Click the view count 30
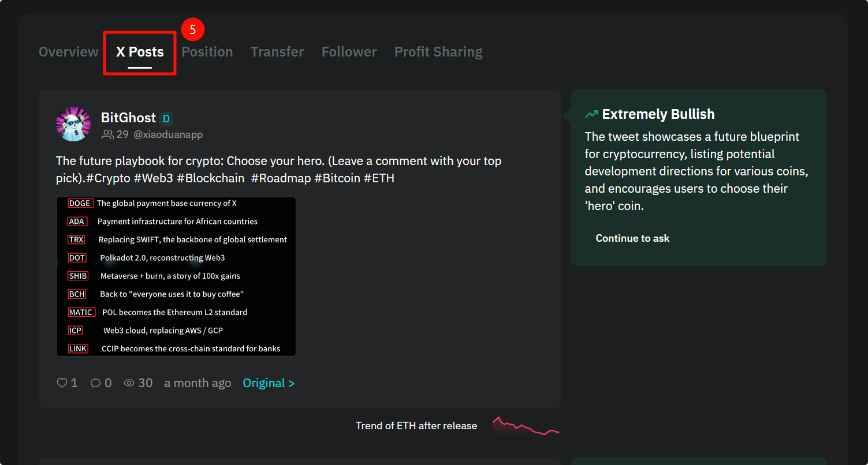This screenshot has width=868, height=465. (146, 383)
